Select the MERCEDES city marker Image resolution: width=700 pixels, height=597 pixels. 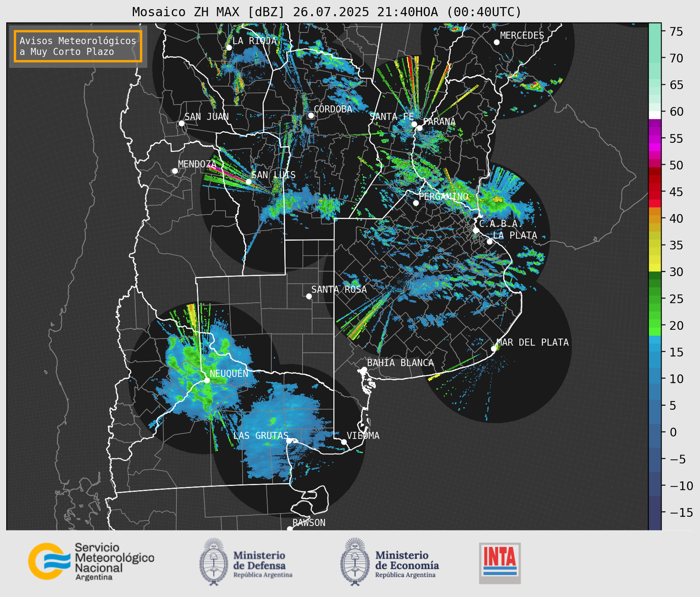(x=496, y=42)
